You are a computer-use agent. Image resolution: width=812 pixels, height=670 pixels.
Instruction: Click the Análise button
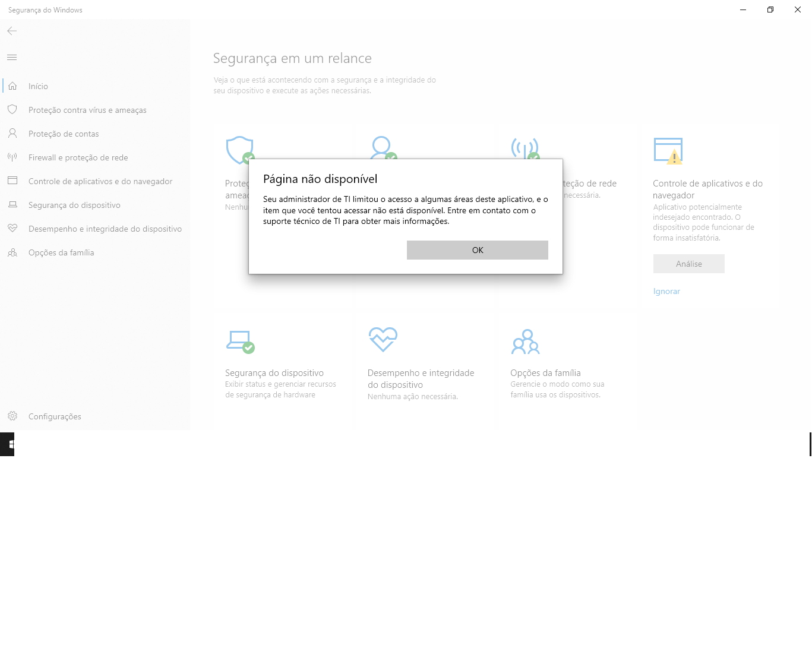pyautogui.click(x=689, y=264)
